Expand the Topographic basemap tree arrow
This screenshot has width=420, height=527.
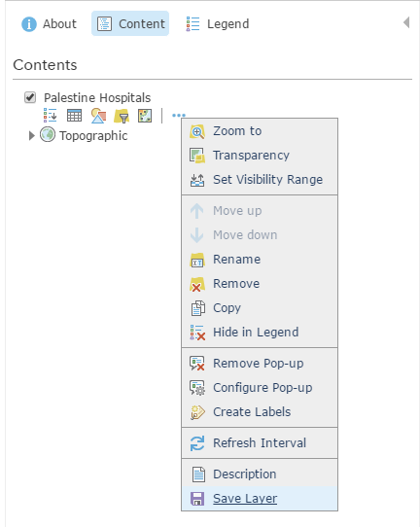click(31, 136)
